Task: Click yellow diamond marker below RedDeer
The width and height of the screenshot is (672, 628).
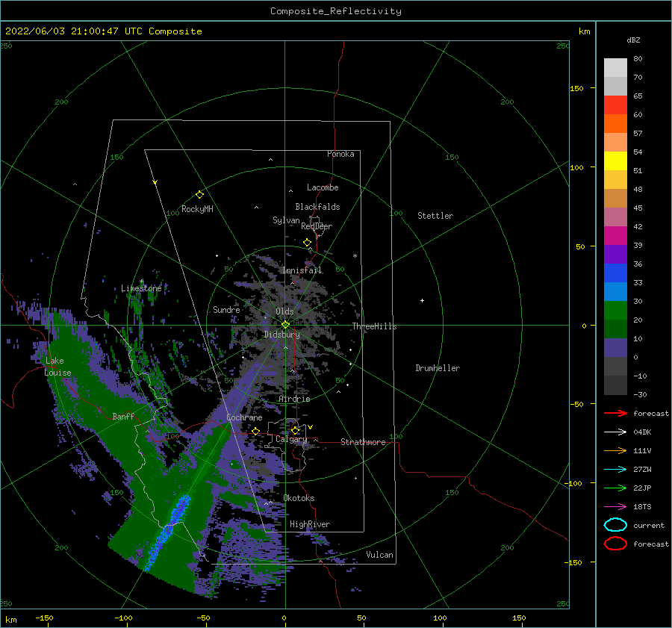Action: point(307,243)
